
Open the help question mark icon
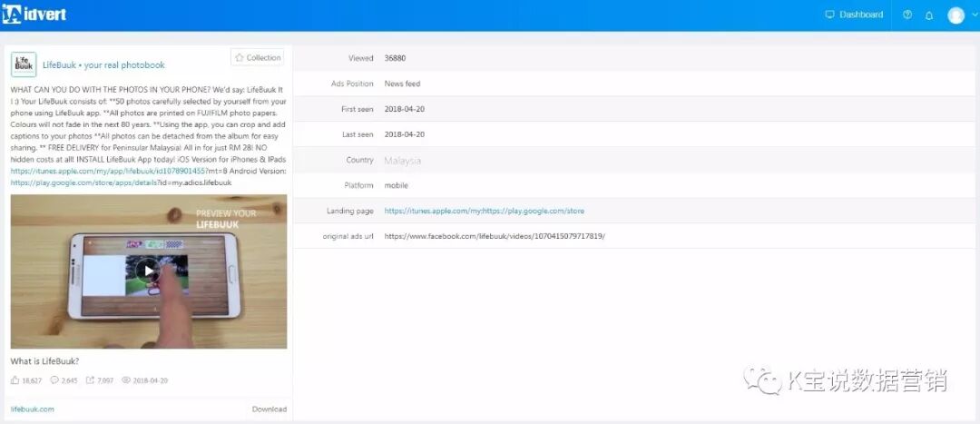[x=907, y=15]
